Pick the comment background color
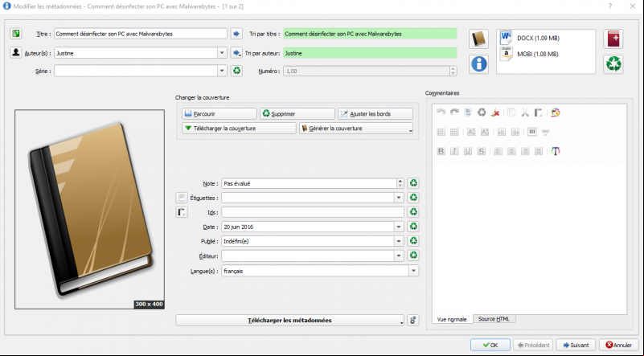This screenshot has height=356, width=644. point(556,113)
